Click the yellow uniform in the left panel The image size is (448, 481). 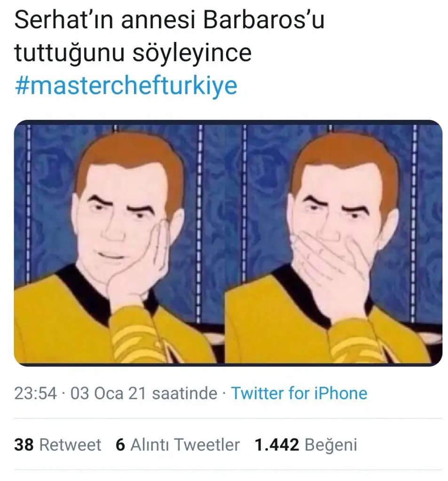point(52,329)
